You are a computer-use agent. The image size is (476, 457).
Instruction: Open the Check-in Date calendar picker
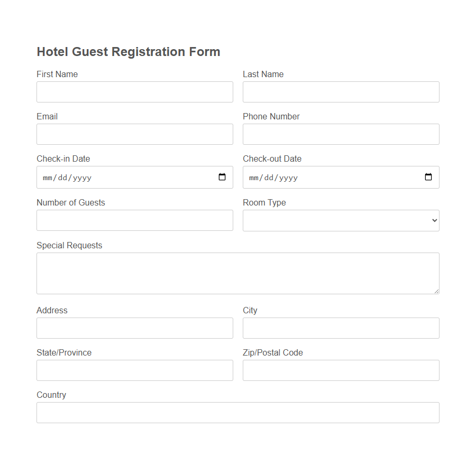[222, 177]
